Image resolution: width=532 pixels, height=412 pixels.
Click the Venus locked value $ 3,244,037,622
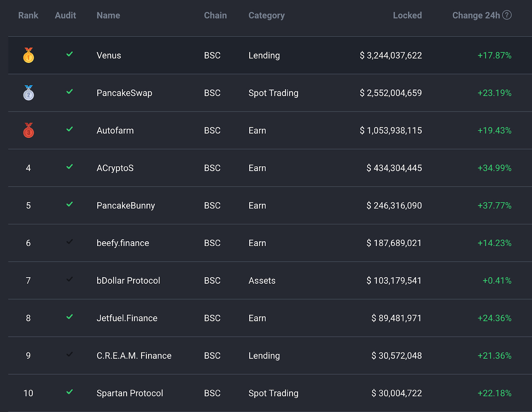coord(391,55)
